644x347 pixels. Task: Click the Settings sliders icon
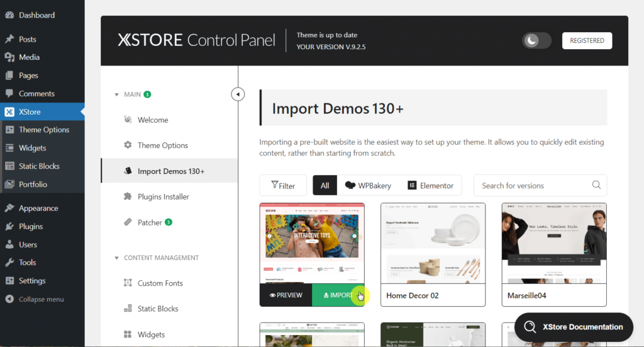[9, 280]
